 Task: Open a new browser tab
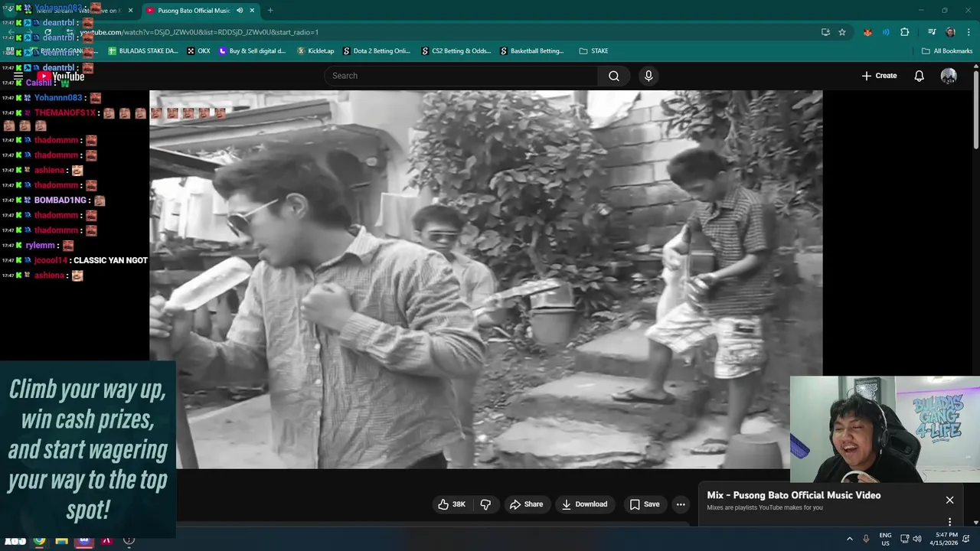tap(269, 11)
